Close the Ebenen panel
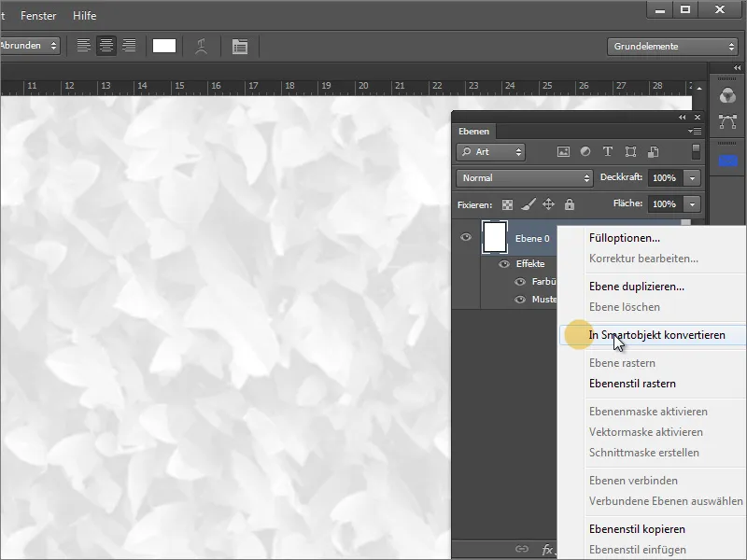This screenshot has height=560, width=747. coord(698,118)
